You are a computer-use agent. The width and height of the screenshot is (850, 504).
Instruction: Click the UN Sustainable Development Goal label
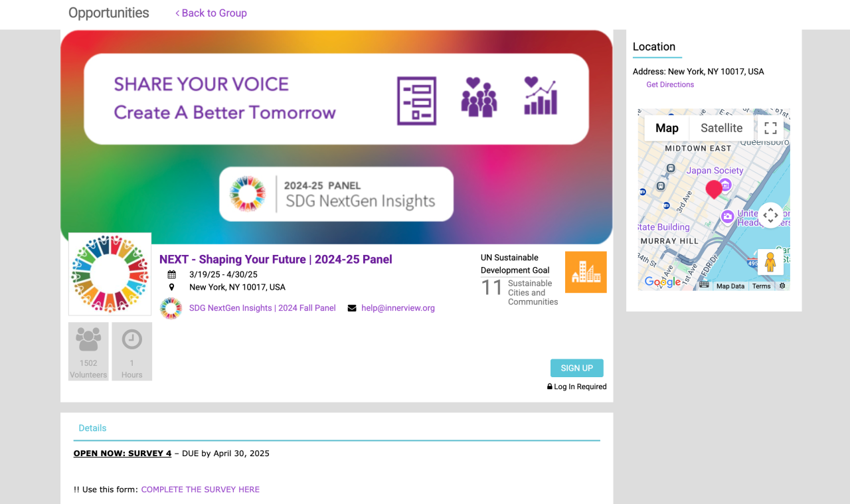515,264
